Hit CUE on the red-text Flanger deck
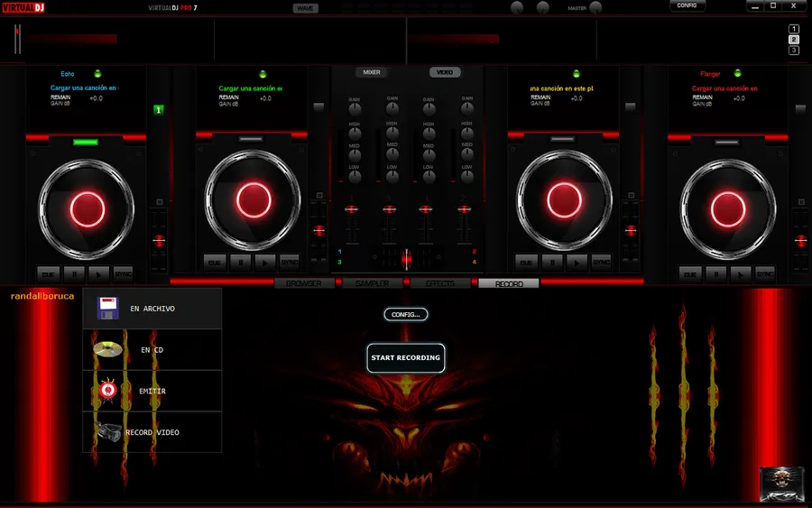Screen dimensions: 812x508 [x=690, y=274]
